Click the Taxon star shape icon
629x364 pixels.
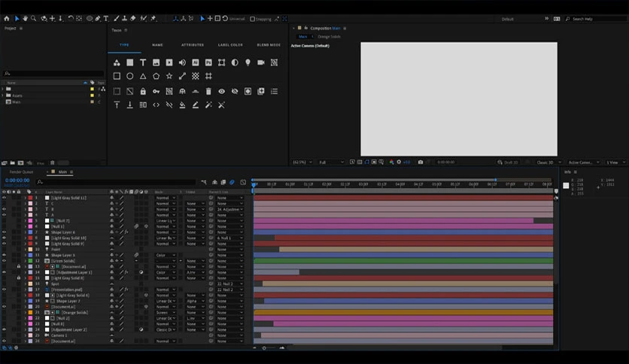point(169,76)
